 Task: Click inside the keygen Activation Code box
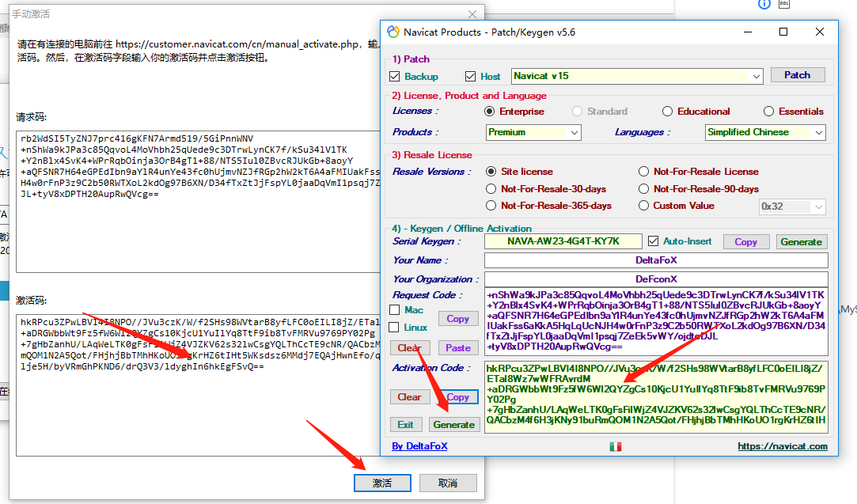pos(656,397)
